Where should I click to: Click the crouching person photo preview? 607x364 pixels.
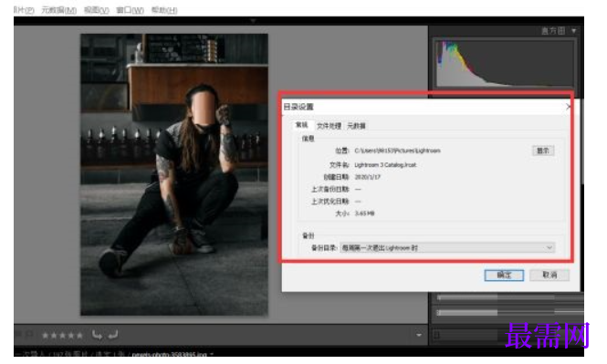coord(174,174)
